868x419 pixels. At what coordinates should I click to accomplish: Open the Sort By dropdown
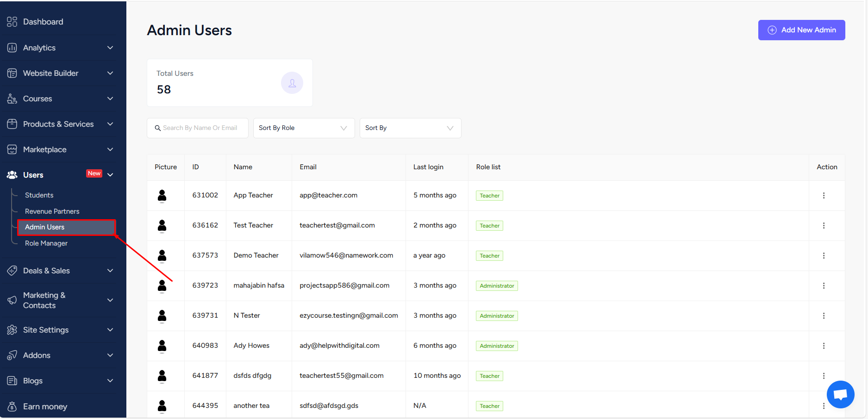tap(410, 128)
